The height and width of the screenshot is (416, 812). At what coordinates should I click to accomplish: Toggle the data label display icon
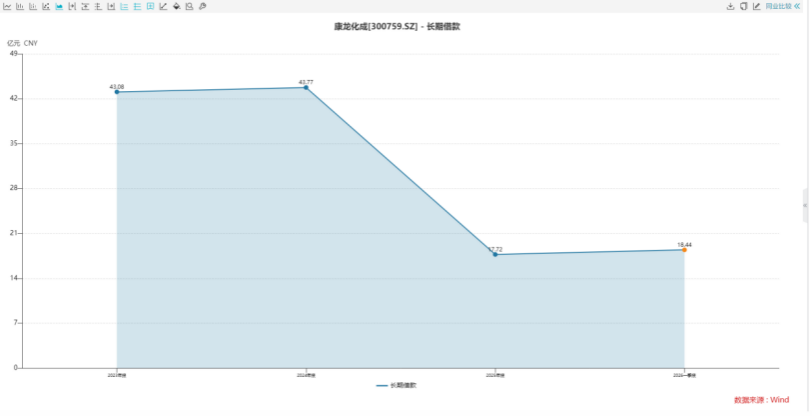click(x=150, y=6)
